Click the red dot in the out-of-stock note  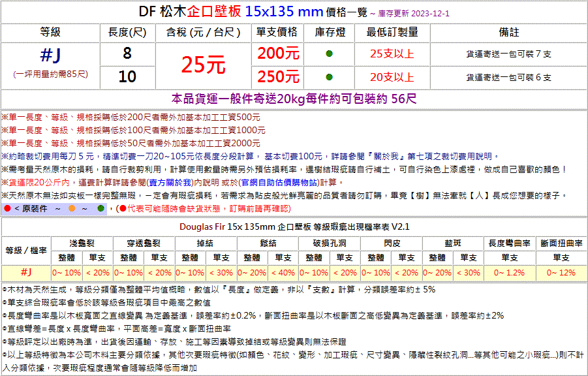click(123, 209)
